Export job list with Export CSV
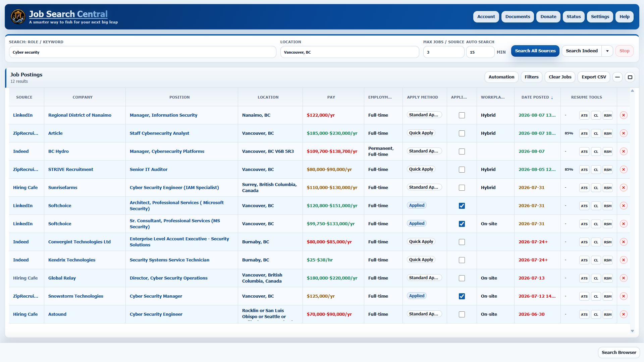The width and height of the screenshot is (644, 362). 594,77
